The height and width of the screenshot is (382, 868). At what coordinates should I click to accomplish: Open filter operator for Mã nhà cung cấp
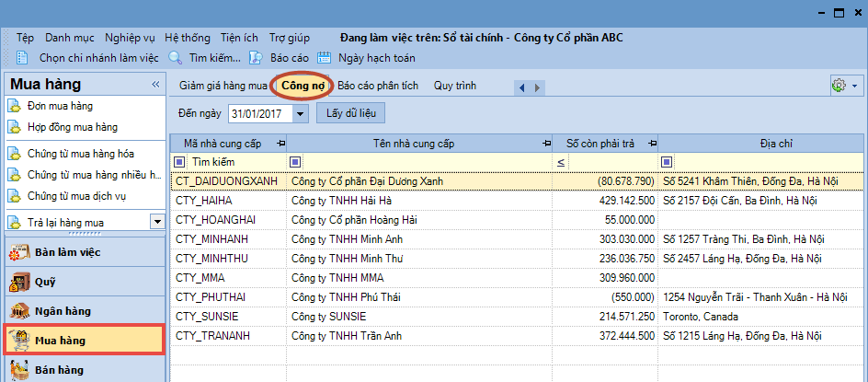179,162
